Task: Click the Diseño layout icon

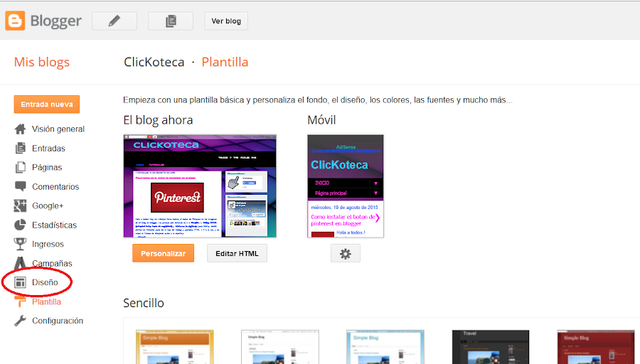Action: (20, 282)
